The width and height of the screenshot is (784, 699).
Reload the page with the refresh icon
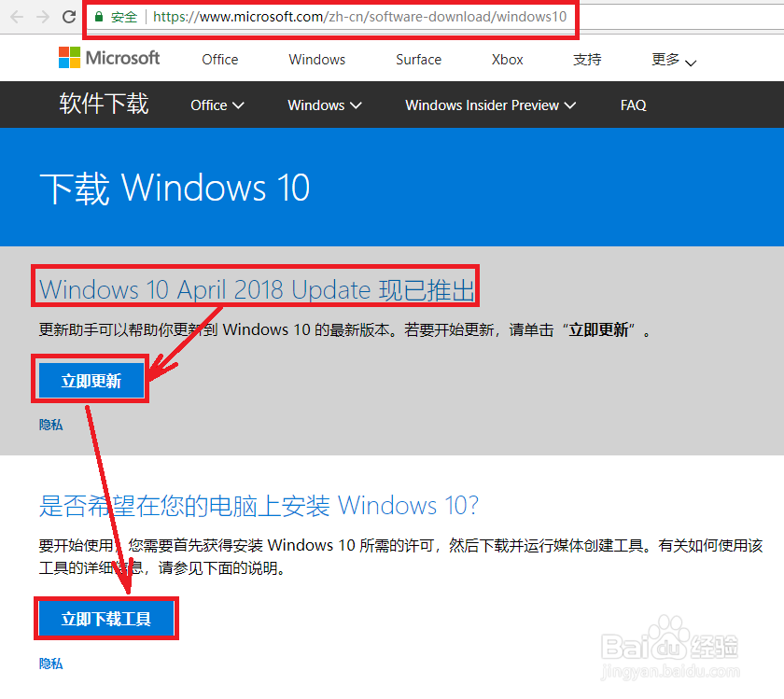pos(69,17)
